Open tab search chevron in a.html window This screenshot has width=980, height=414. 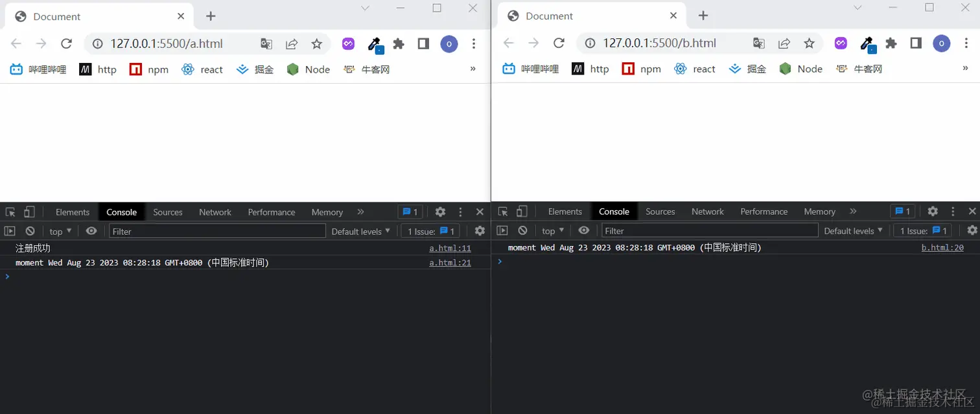click(x=365, y=8)
